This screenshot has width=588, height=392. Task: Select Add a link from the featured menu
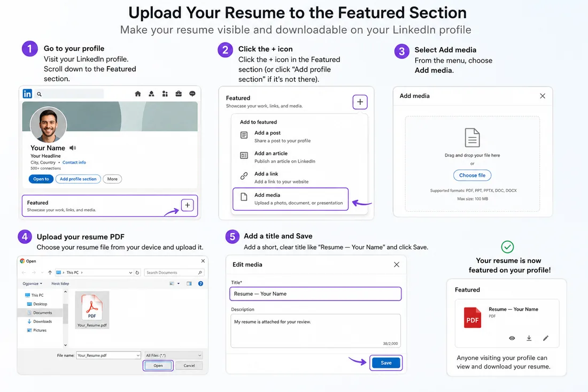(x=291, y=178)
